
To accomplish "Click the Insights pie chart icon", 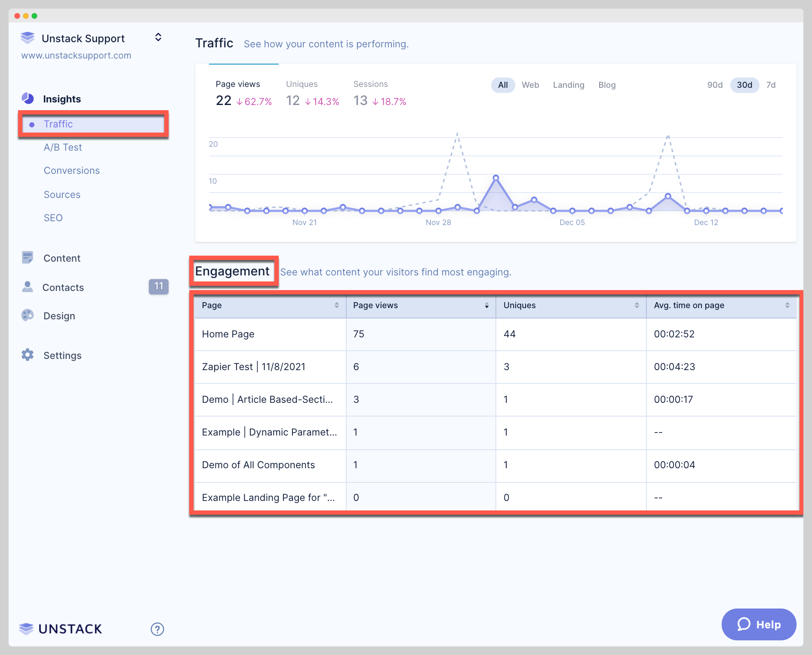I will coord(28,99).
